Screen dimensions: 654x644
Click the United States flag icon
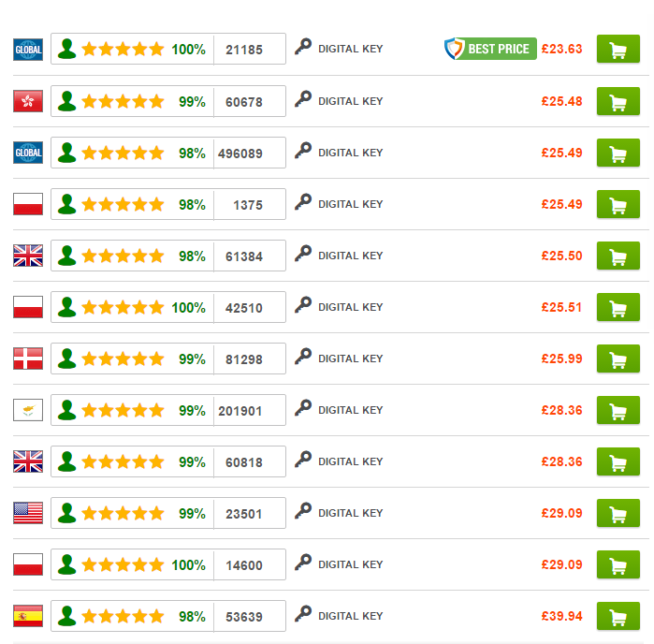(28, 513)
